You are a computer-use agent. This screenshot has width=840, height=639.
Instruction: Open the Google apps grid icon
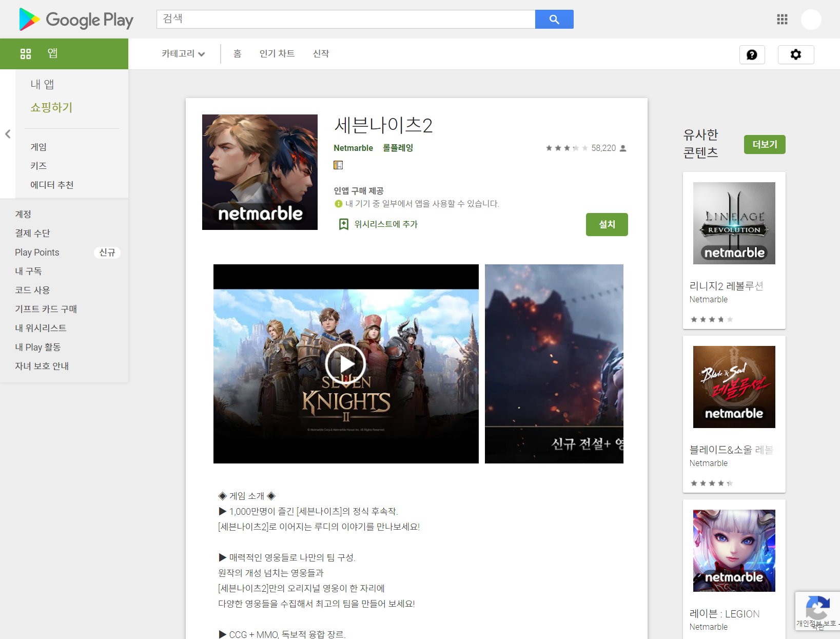coord(782,20)
